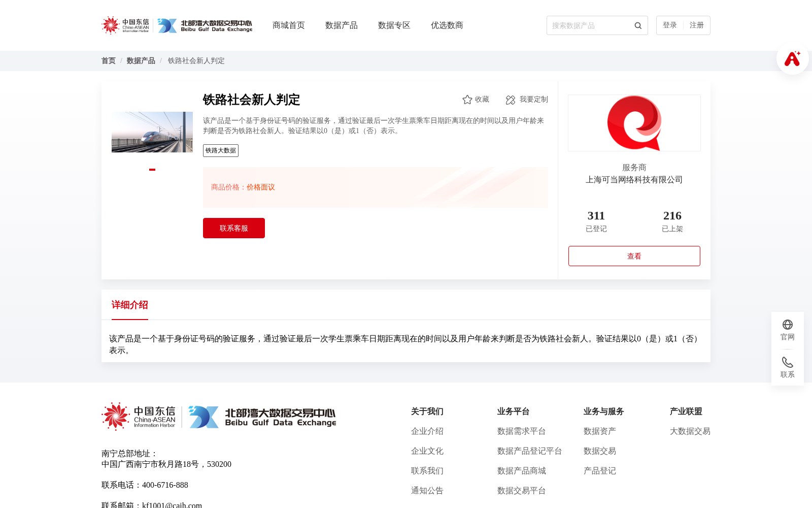Click the red carousel indicator under image

(x=152, y=170)
